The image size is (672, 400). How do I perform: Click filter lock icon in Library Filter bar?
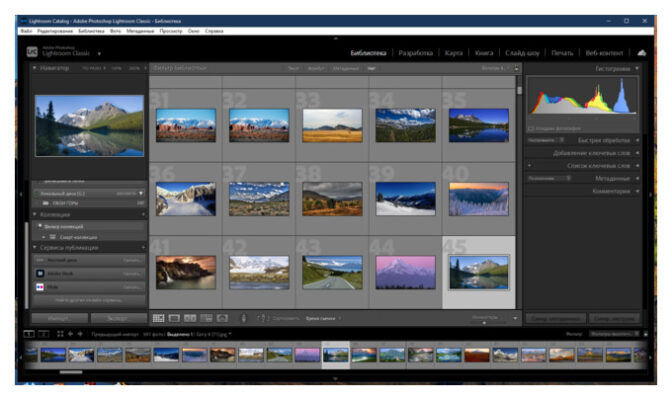(516, 69)
